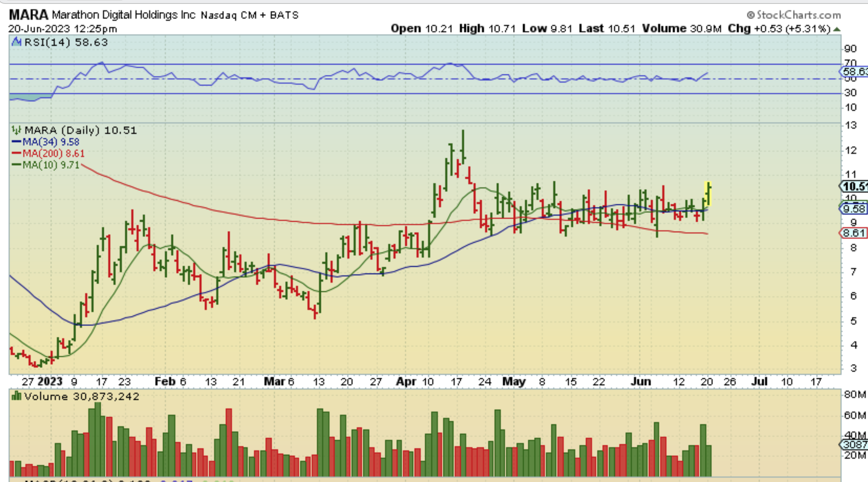This screenshot has height=482, width=868.
Task: Click the MARA ticker symbol in header
Action: (x=28, y=15)
